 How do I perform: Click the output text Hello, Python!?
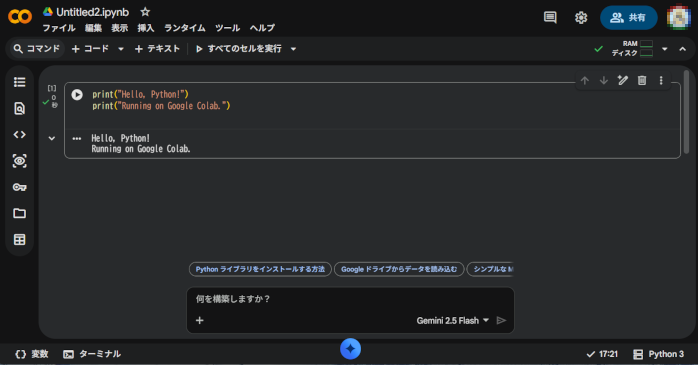pos(120,138)
